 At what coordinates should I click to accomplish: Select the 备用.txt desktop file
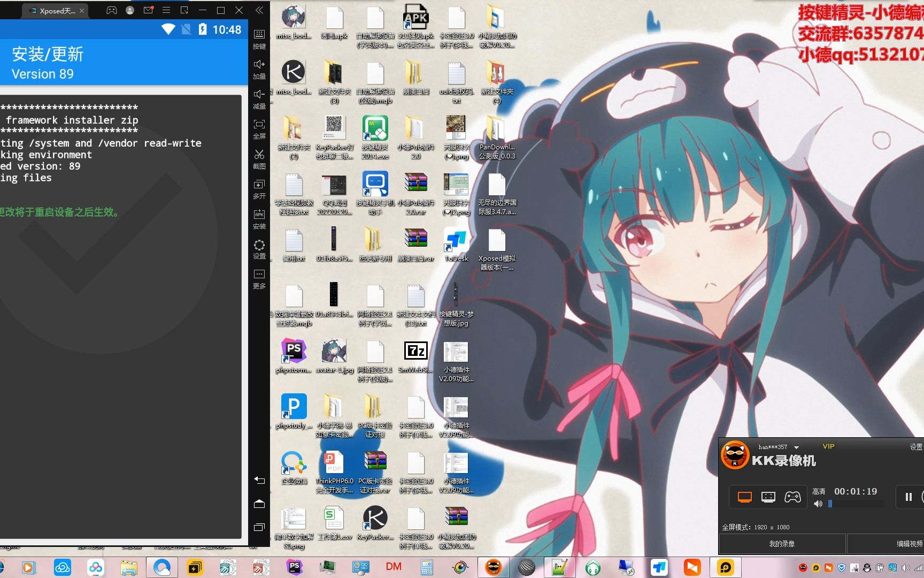(x=294, y=245)
